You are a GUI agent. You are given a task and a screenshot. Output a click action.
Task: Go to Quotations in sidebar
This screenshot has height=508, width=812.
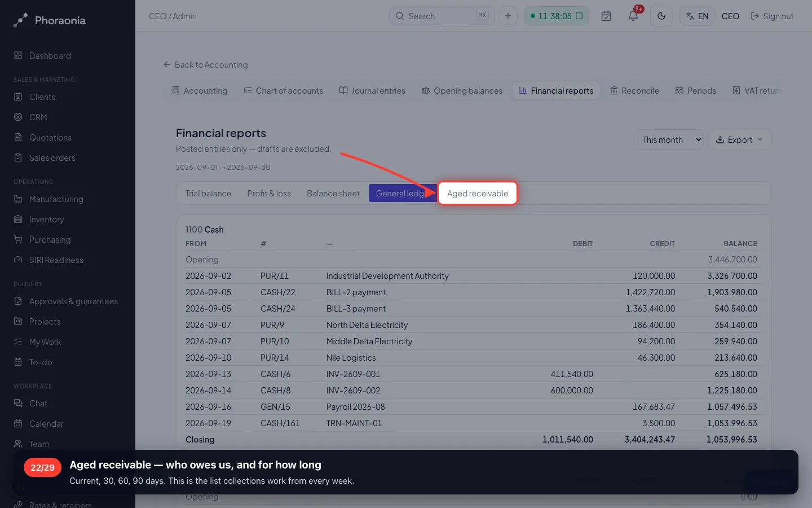click(x=50, y=138)
